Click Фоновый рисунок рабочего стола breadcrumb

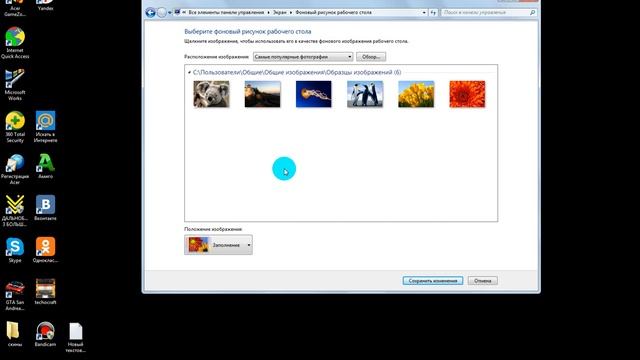333,13
